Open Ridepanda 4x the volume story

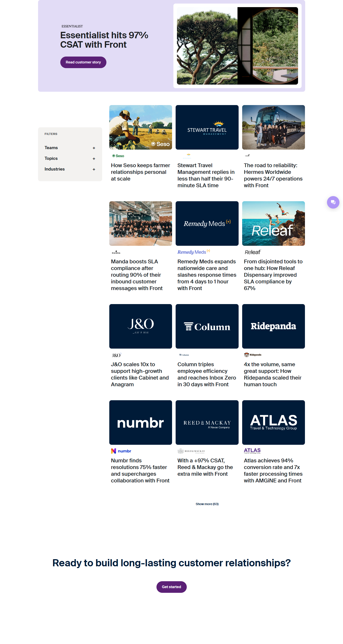(x=273, y=374)
